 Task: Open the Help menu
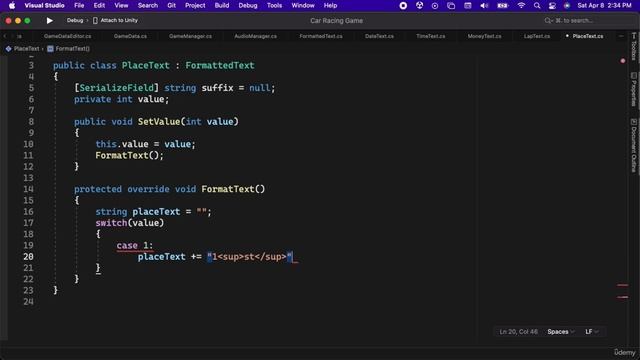pyautogui.click(x=330, y=6)
